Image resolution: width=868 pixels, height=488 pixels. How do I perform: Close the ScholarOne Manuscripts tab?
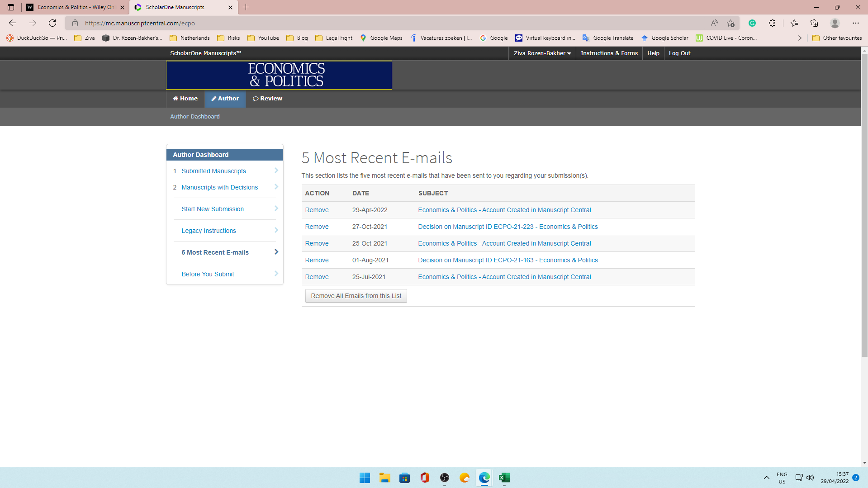pyautogui.click(x=230, y=7)
